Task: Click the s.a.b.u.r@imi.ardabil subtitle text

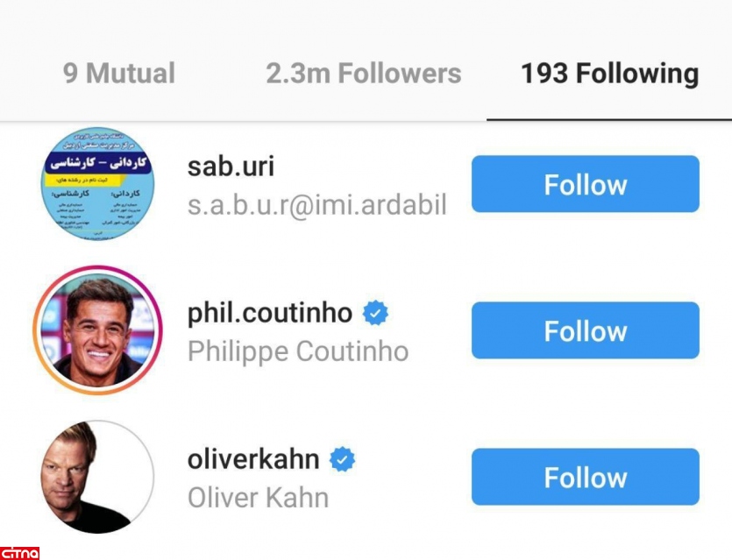Action: point(316,205)
